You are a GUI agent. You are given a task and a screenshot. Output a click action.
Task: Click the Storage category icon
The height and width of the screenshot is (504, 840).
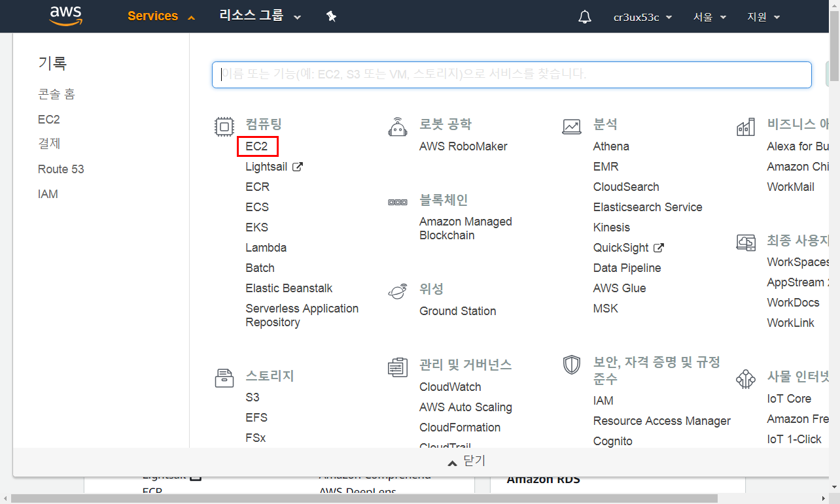tap(224, 377)
